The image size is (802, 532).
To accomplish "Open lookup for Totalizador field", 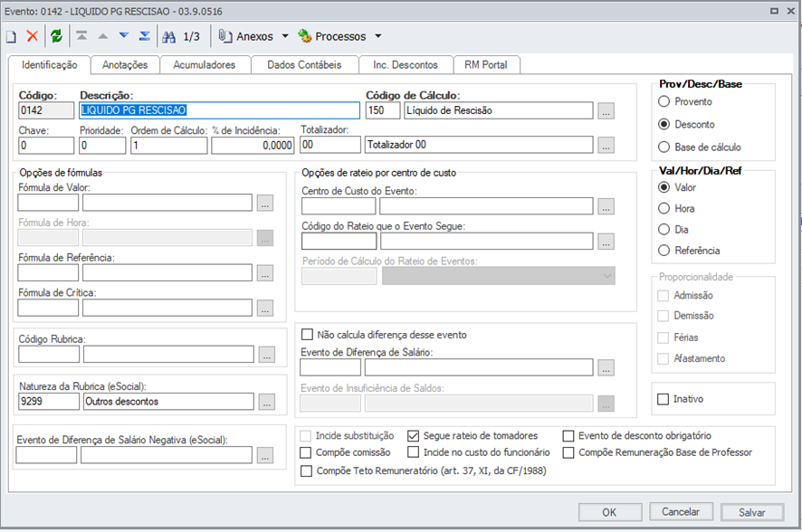I will pos(606,145).
